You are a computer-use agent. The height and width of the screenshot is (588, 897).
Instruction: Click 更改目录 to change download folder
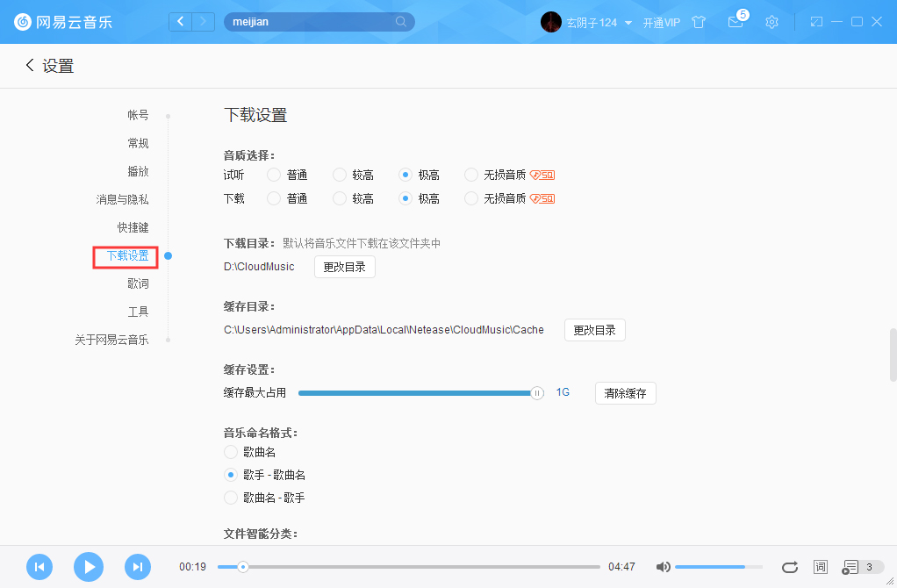pos(344,267)
